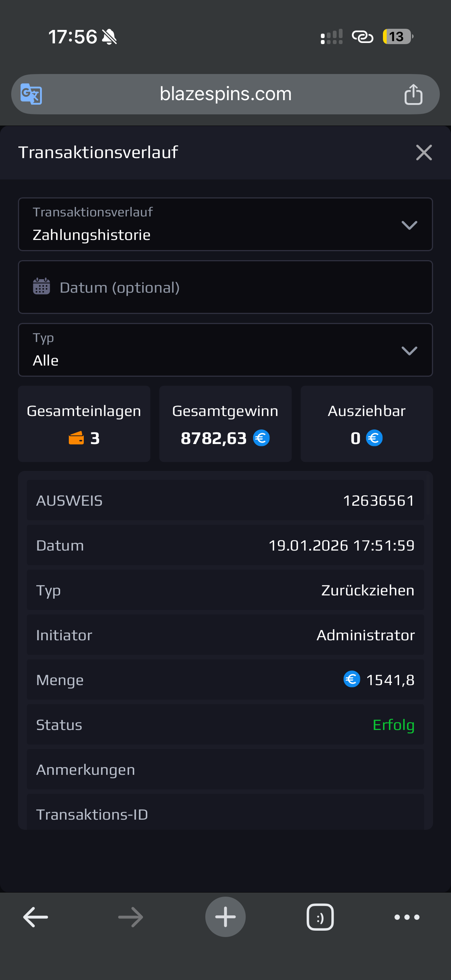Open the tab switcher icon

point(320,917)
